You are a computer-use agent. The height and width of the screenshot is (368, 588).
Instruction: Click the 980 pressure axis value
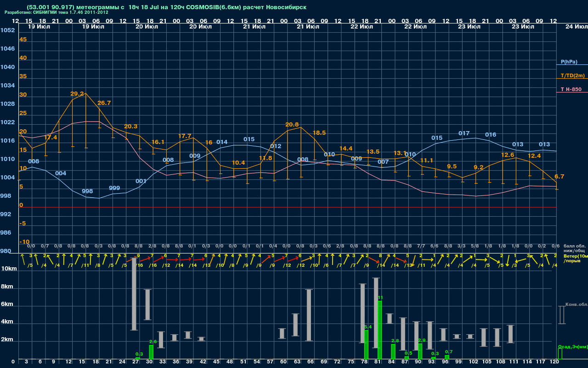tap(6, 251)
